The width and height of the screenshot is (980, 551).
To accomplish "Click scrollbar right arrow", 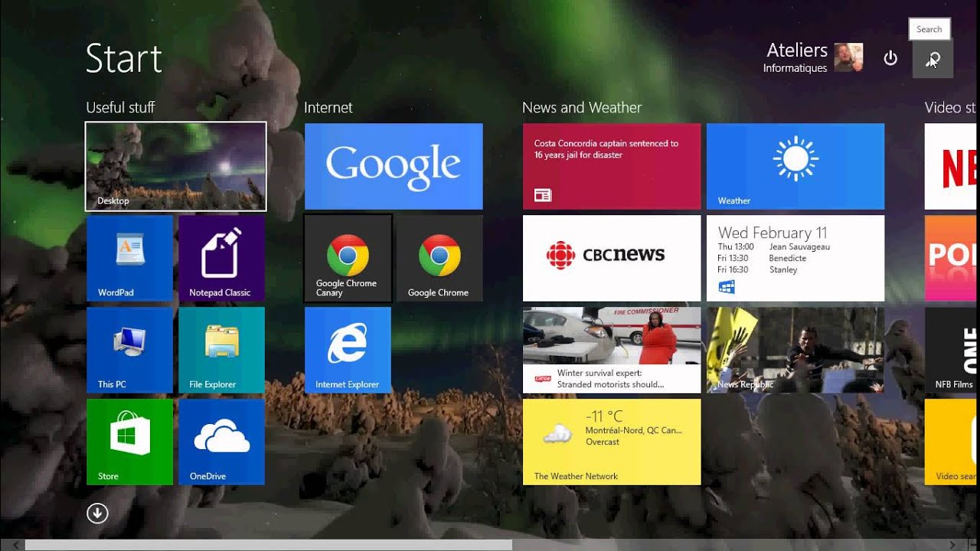I will pyautogui.click(x=953, y=545).
